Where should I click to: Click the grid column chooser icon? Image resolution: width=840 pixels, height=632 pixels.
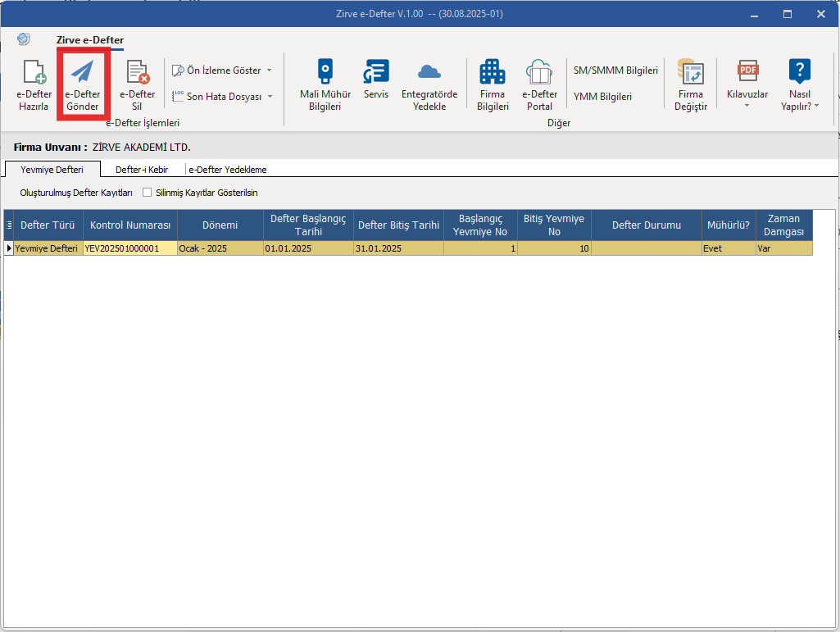[x=8, y=225]
